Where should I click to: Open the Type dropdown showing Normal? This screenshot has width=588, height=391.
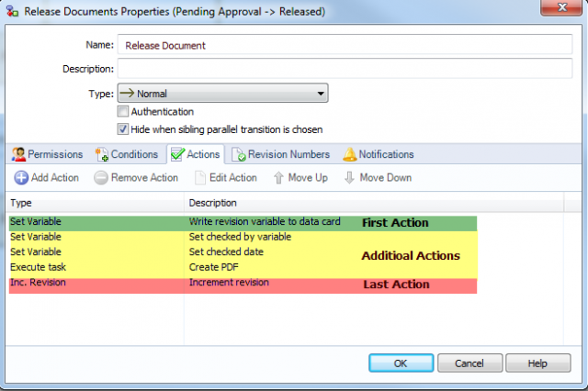coord(222,94)
